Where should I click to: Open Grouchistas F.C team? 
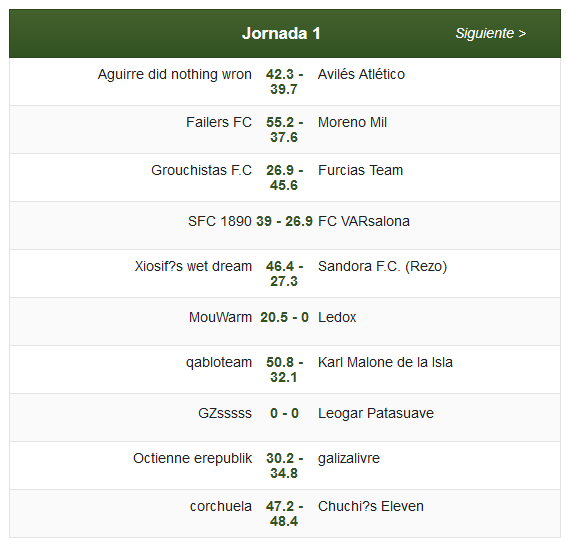pos(201,170)
